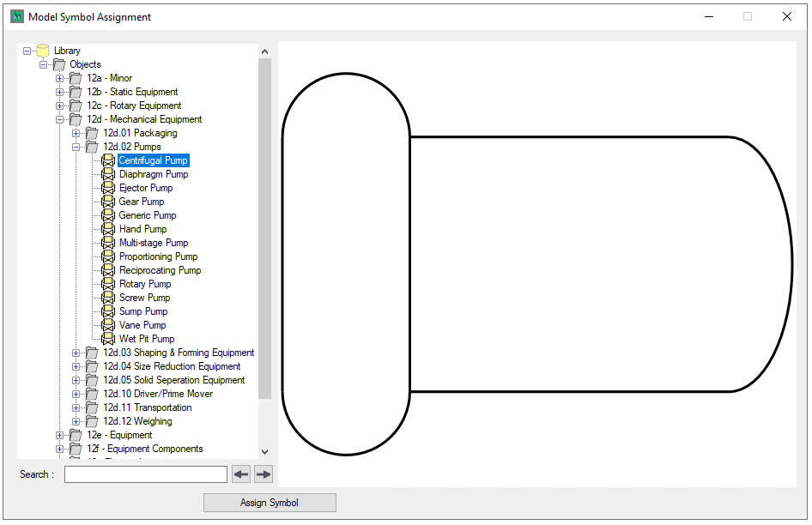The image size is (812, 525).
Task: Click the Wet Pit Pump symbol icon
Action: click(x=108, y=339)
